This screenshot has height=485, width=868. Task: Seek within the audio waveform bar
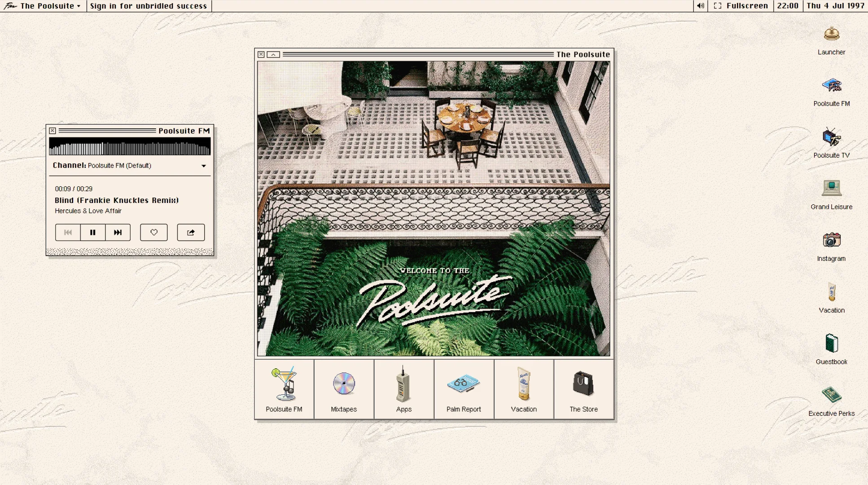tap(130, 147)
